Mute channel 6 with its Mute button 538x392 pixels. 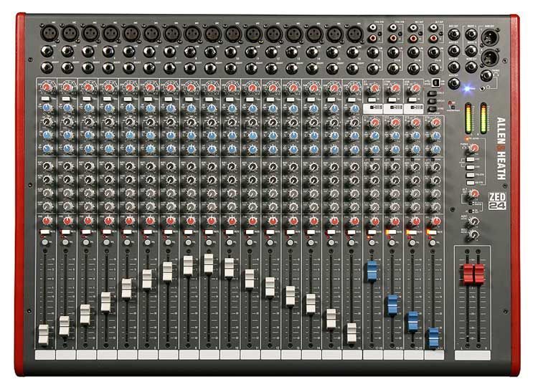pos(148,232)
